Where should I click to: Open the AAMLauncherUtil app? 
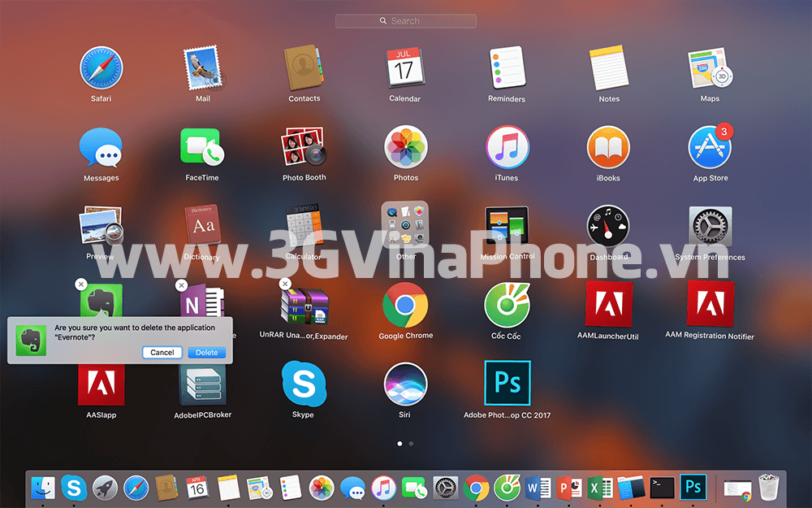(x=609, y=304)
